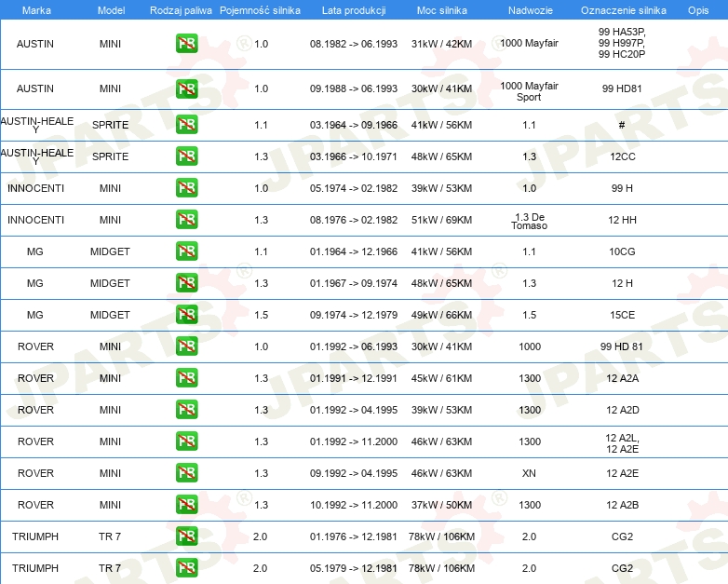This screenshot has height=584, width=728.
Task: Click fuel icon in Sprite 1.1 row
Action: pos(186,125)
